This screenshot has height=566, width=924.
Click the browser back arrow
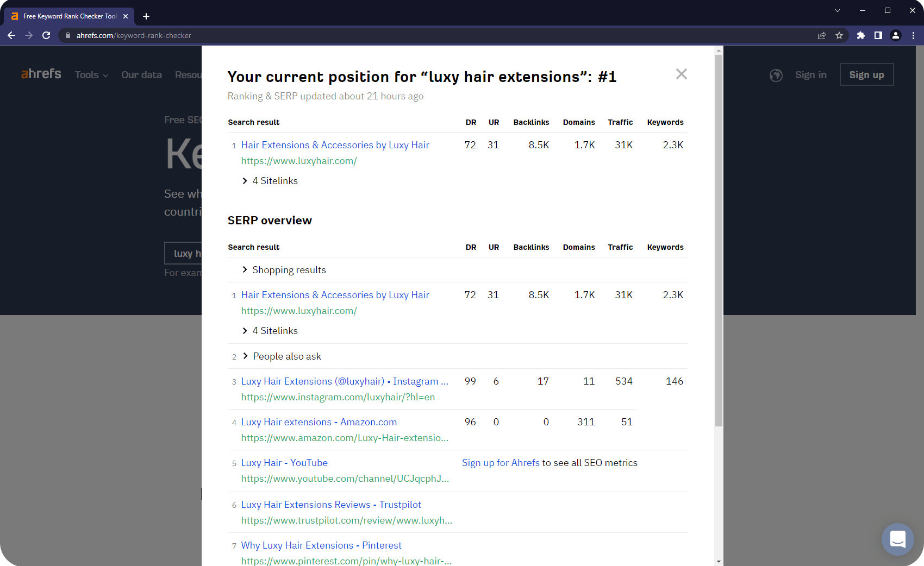point(11,35)
